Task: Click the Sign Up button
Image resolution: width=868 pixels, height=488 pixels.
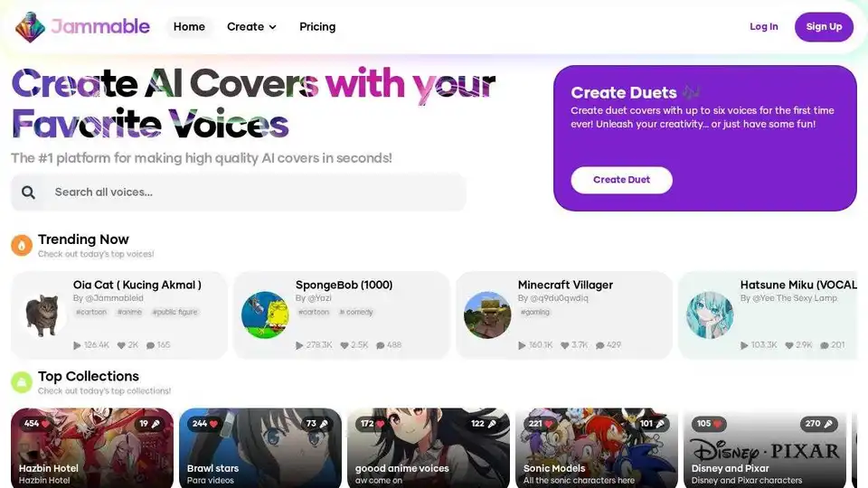Action: (824, 26)
